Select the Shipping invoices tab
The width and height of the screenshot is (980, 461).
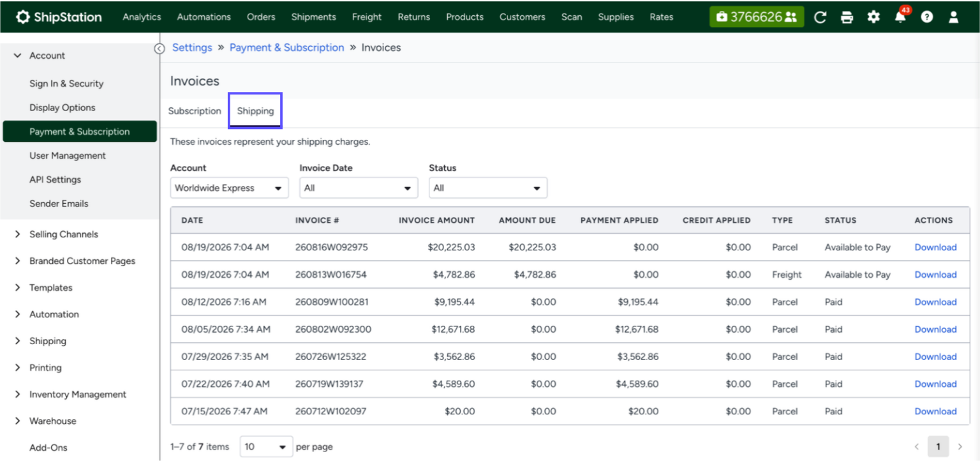tap(255, 110)
